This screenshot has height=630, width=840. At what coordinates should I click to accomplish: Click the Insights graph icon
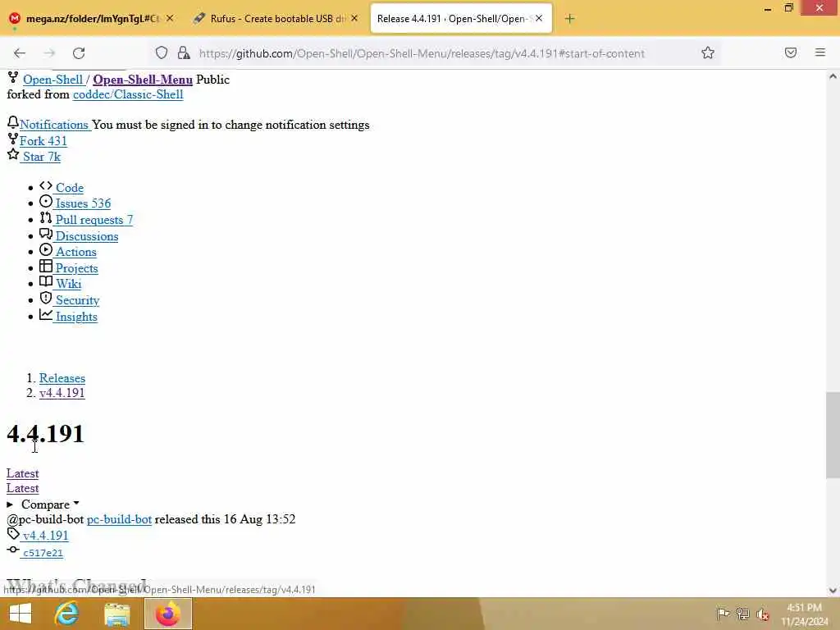(x=46, y=314)
